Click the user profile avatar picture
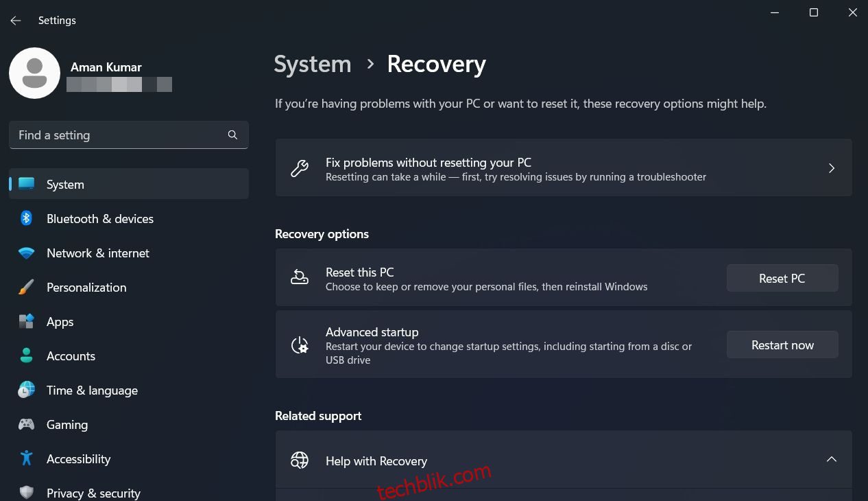 tap(34, 73)
